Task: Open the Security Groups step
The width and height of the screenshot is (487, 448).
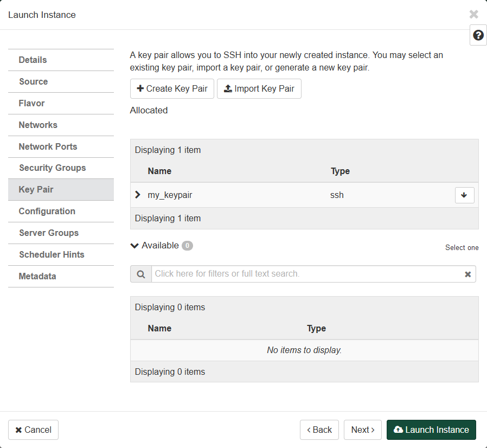Action: 53,168
